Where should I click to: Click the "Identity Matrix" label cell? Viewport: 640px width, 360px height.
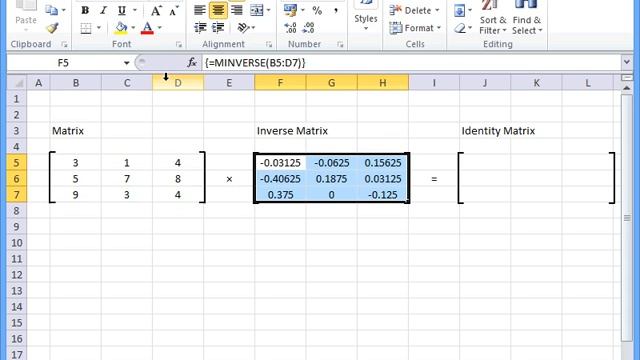click(x=498, y=131)
